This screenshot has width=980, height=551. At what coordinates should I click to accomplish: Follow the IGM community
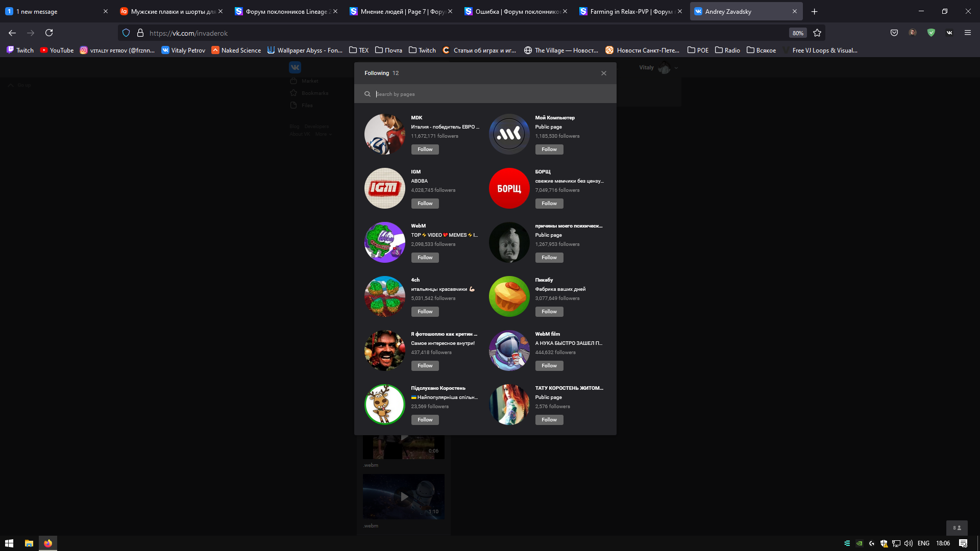click(425, 204)
